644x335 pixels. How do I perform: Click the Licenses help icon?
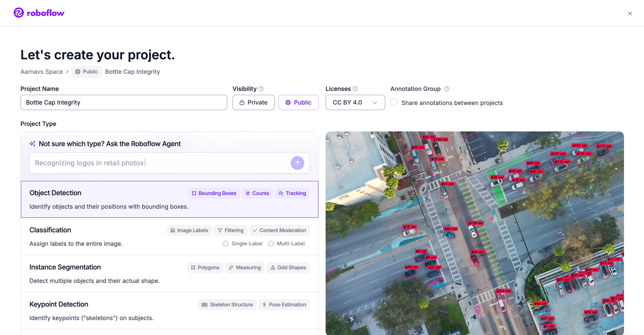point(355,89)
